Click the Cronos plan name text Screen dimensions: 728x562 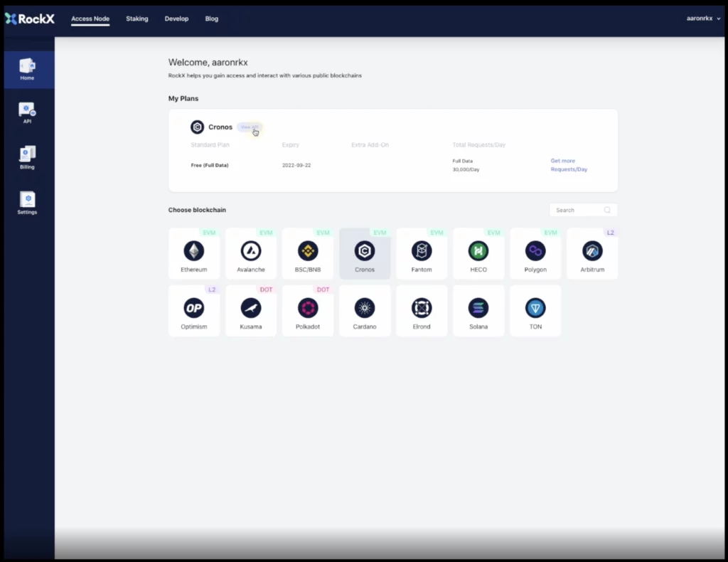[x=220, y=127]
